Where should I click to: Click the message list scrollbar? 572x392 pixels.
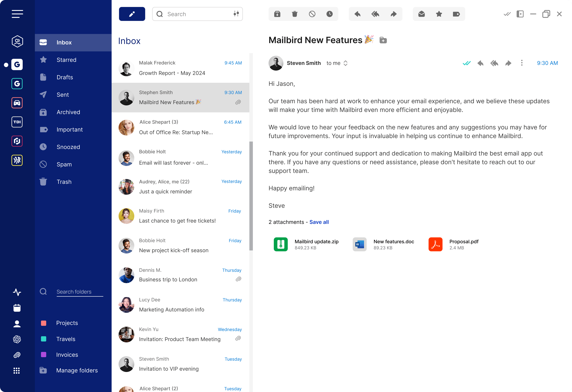point(251,196)
